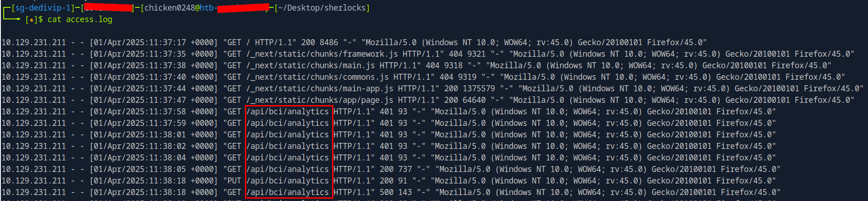Viewport: 868px width, 201px height.
Task: Click the ~/Desktop/sherlocks directory path
Action: click(322, 8)
